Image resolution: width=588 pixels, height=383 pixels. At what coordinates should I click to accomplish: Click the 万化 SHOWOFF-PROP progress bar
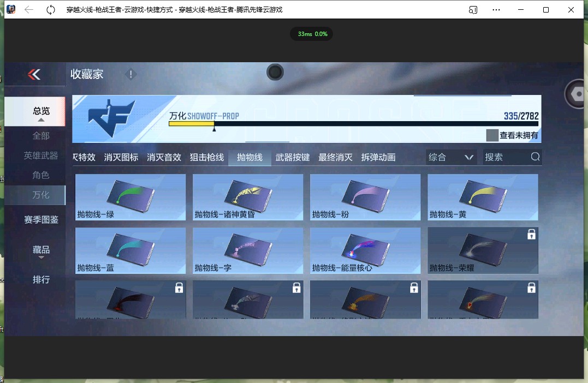353,124
